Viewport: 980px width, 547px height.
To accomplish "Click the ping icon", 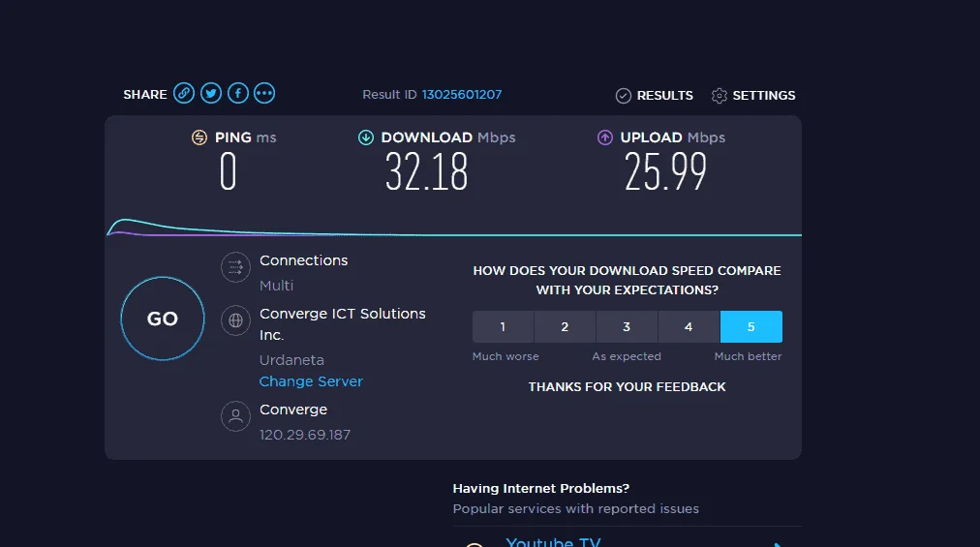I will (x=199, y=137).
